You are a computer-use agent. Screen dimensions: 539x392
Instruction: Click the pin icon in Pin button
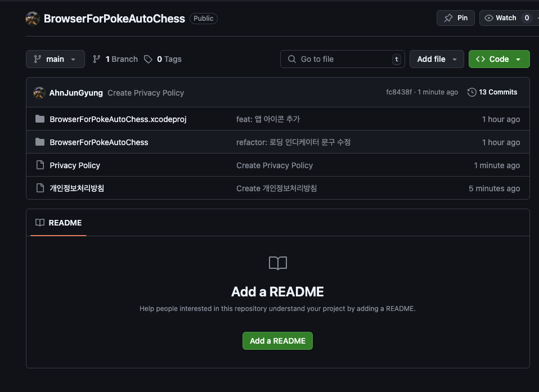[x=448, y=18]
